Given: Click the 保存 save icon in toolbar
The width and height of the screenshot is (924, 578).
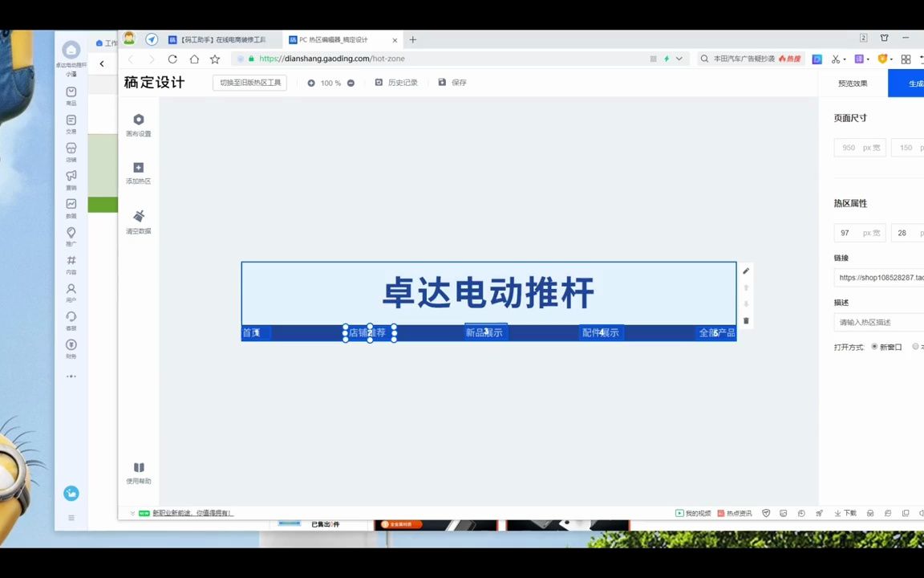Looking at the screenshot, I should (x=441, y=82).
